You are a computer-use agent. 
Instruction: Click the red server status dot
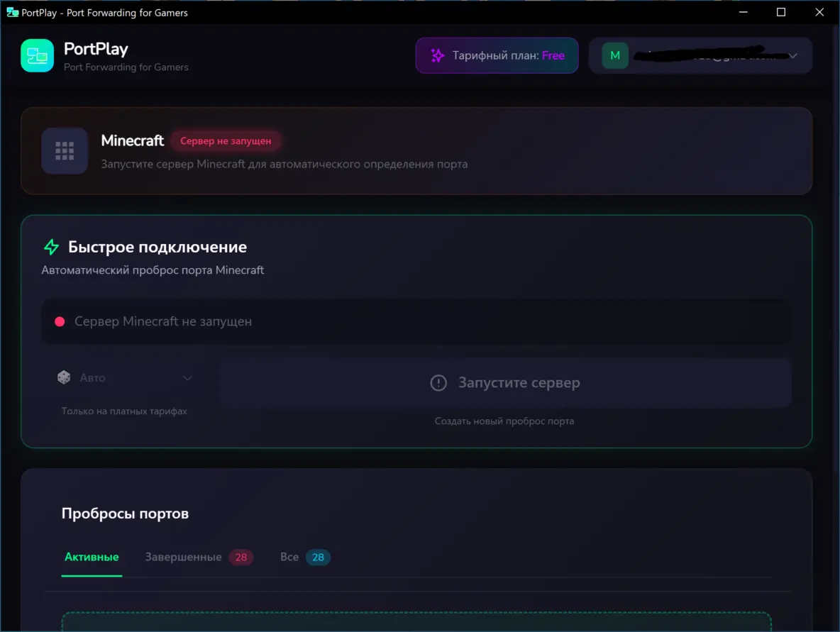tap(60, 321)
